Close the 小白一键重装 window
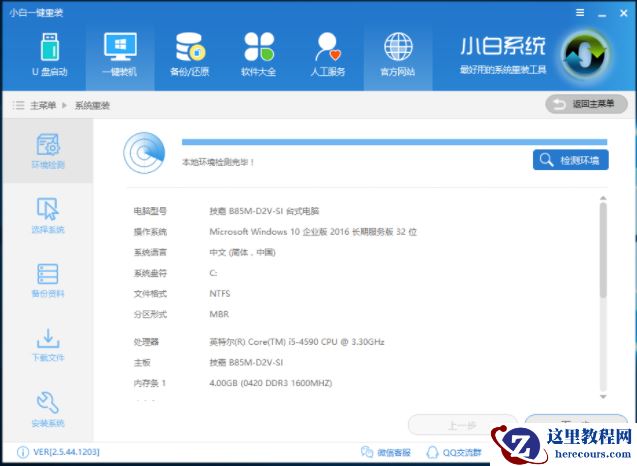 624,13
